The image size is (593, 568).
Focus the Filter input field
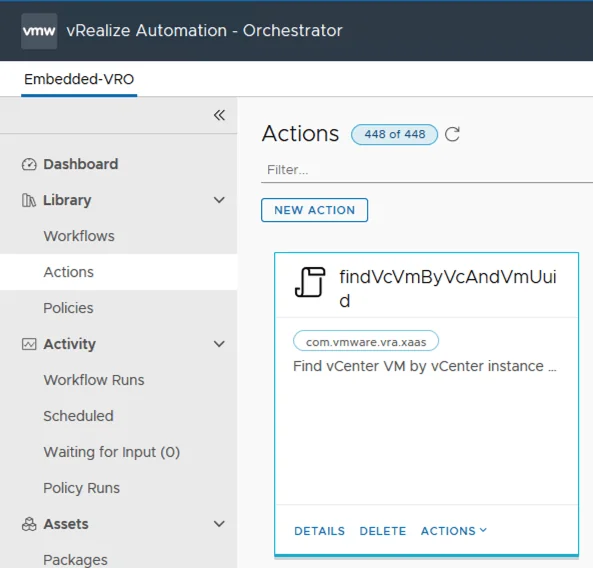pyautogui.click(x=427, y=170)
